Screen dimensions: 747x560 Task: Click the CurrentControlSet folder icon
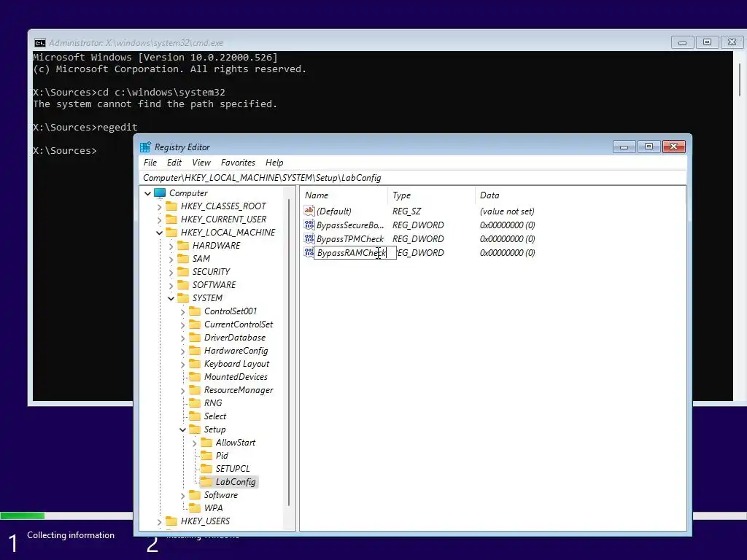click(x=195, y=324)
